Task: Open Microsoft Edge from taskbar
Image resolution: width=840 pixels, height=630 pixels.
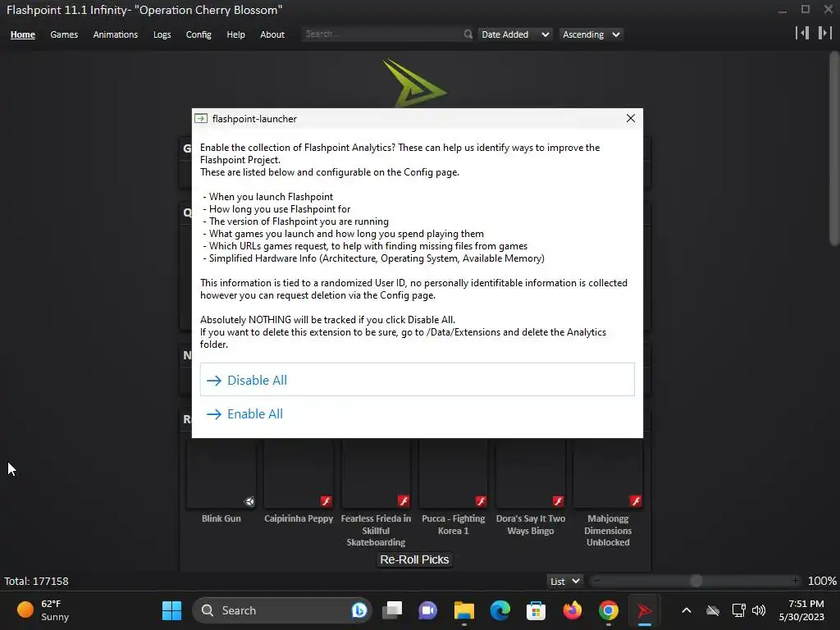Action: point(500,610)
